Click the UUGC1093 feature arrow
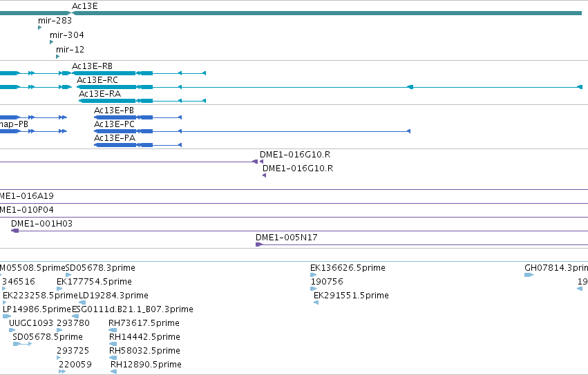Image resolution: width=588 pixels, height=375 pixels. click(x=12, y=330)
